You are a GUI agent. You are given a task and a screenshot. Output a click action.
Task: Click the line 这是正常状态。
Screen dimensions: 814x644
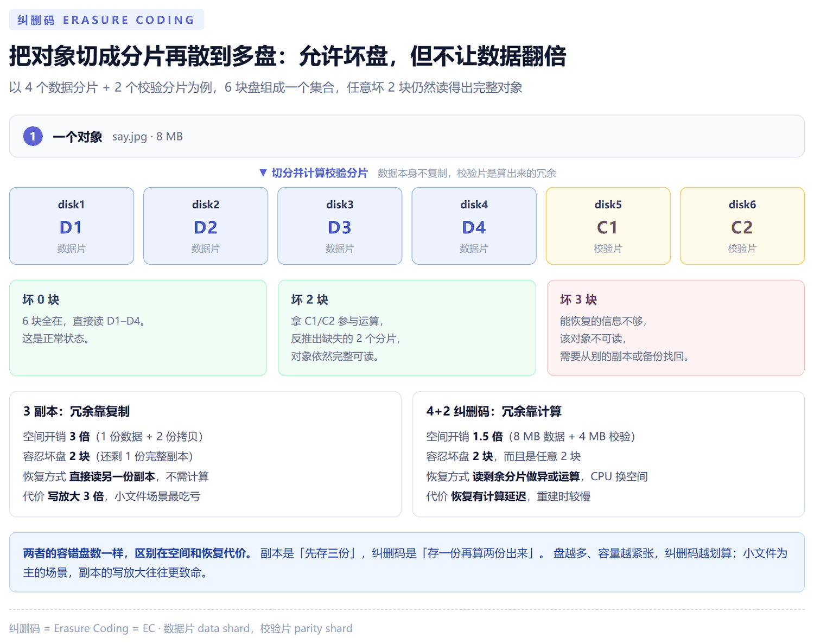point(56,339)
